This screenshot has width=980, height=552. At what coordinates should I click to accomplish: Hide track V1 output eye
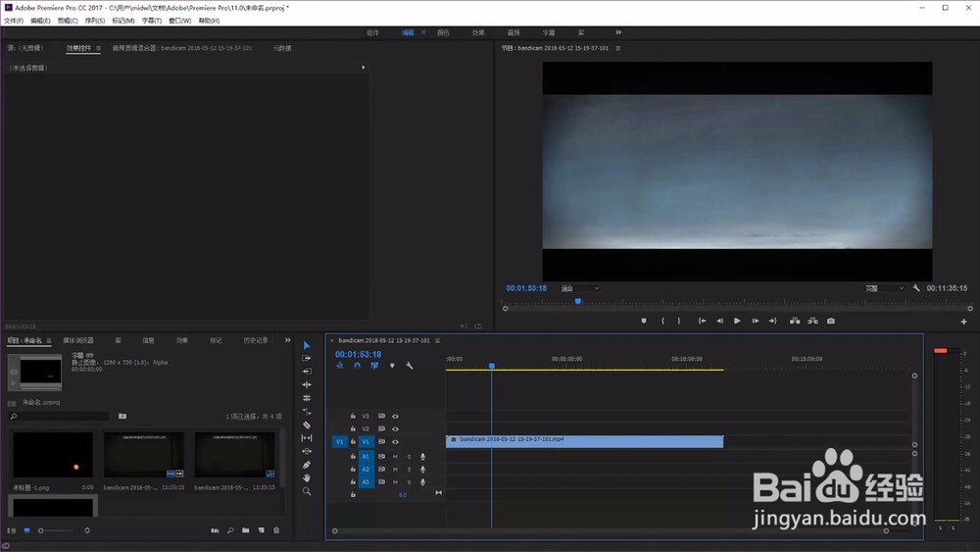coord(395,441)
